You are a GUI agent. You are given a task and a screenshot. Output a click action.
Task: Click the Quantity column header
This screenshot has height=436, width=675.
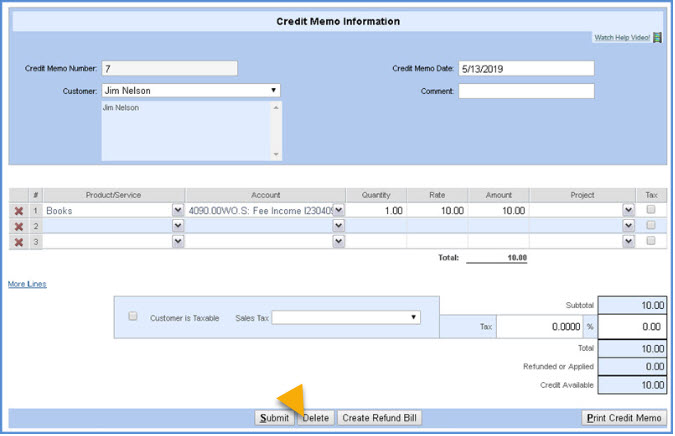pos(376,195)
